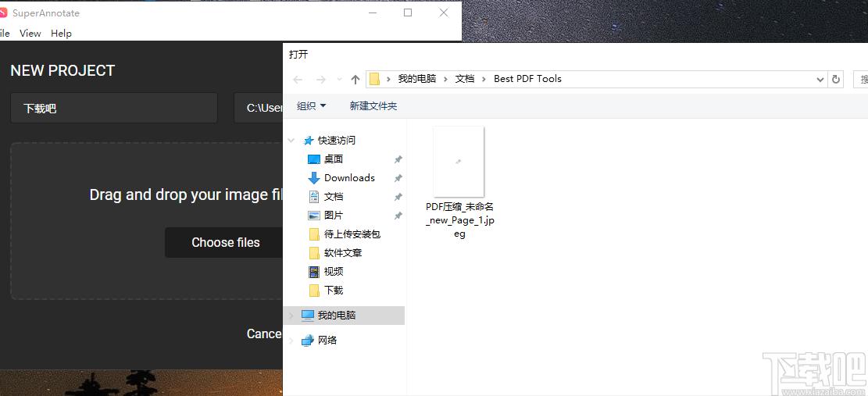This screenshot has height=396, width=868.
Task: Click 新建文件夹 to create folder
Action: click(x=373, y=105)
